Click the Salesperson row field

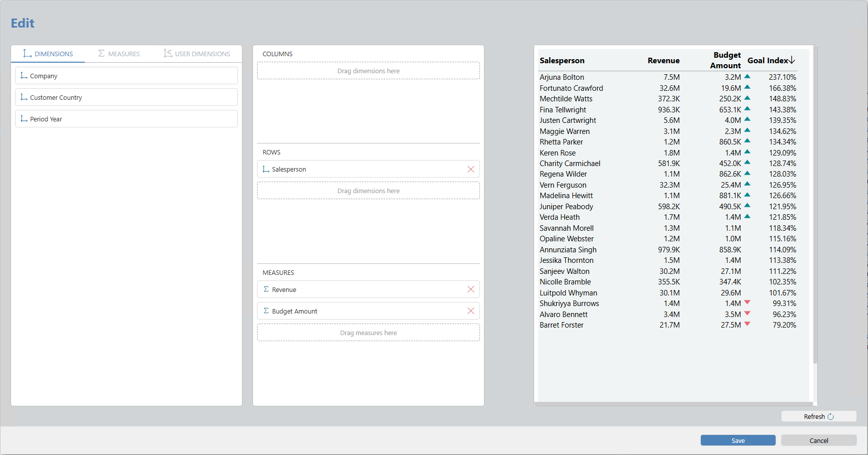click(x=368, y=169)
